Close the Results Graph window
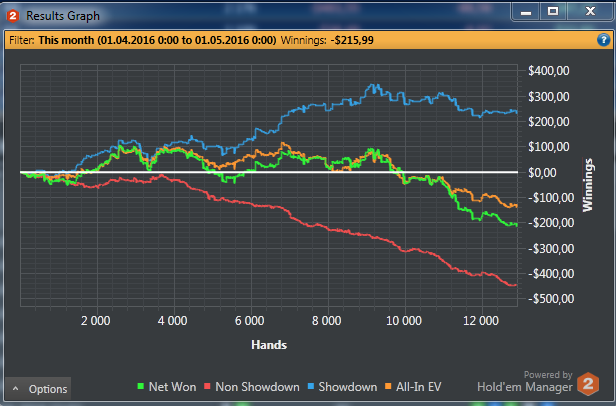This screenshot has width=616, height=406. pyautogui.click(x=590, y=11)
